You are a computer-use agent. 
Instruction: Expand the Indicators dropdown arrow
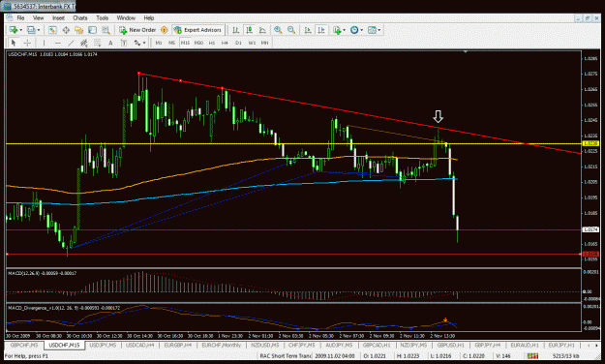pos(344,30)
